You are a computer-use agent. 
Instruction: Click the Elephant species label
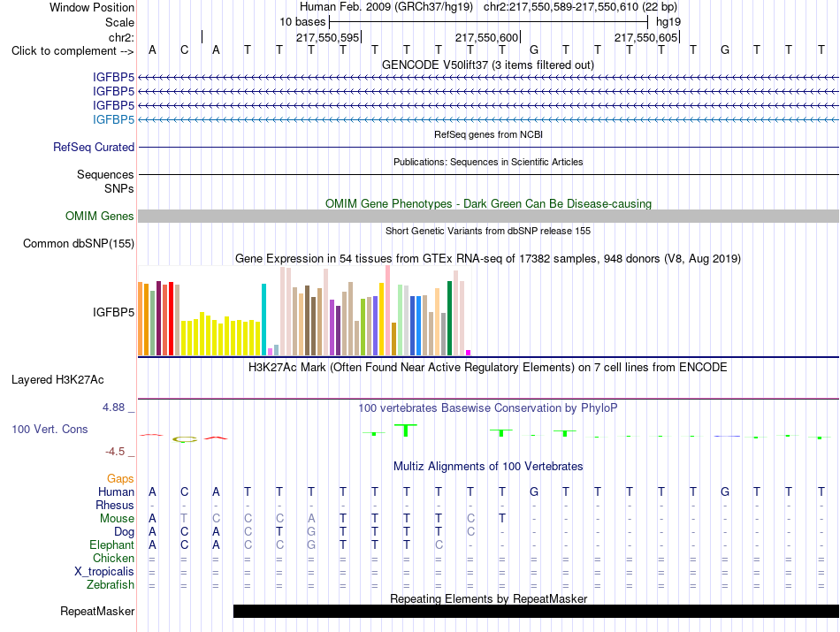tap(111, 544)
